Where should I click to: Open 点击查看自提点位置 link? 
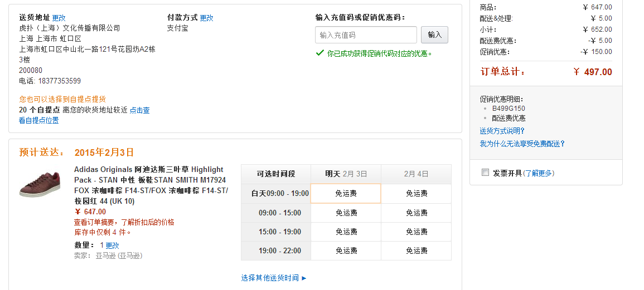click(84, 115)
